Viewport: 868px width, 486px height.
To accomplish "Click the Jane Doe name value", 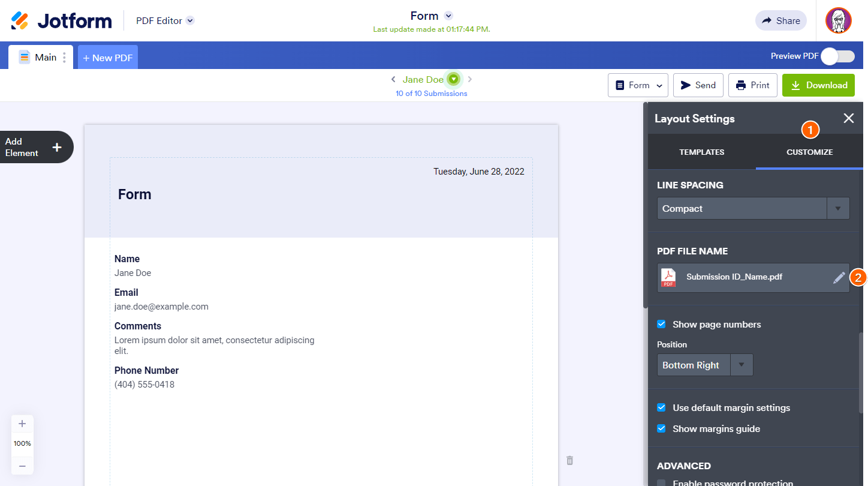I will click(x=132, y=273).
